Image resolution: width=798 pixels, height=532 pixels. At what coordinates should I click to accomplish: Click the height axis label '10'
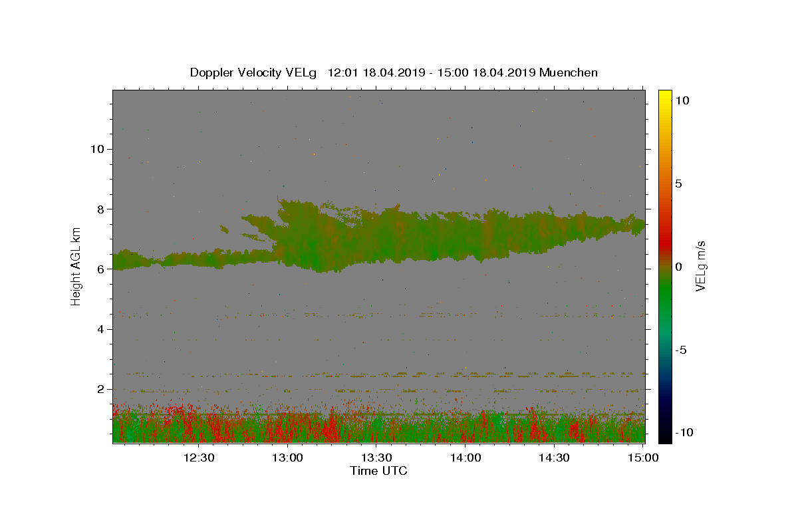point(97,149)
